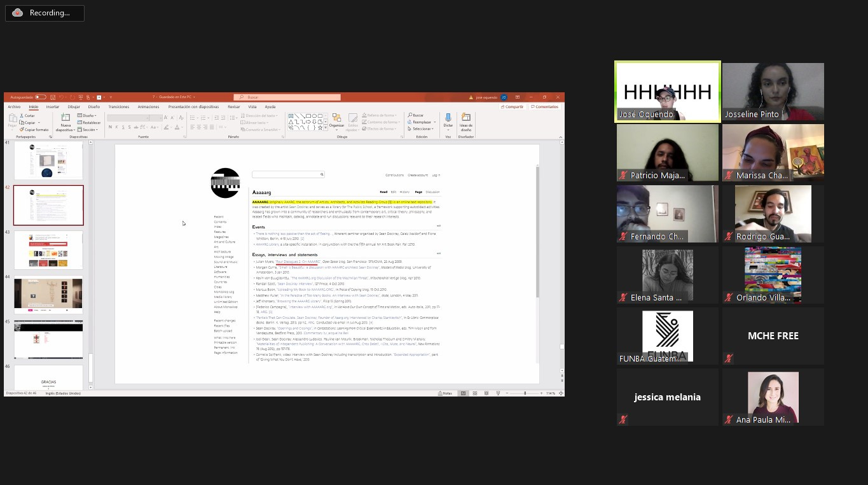This screenshot has height=485, width=868.
Task: Click Nueva diapositiva icon
Action: (x=65, y=118)
